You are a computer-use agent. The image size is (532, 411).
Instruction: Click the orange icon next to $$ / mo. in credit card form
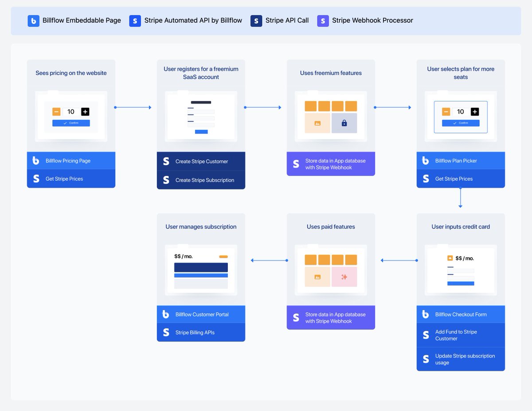pos(450,258)
